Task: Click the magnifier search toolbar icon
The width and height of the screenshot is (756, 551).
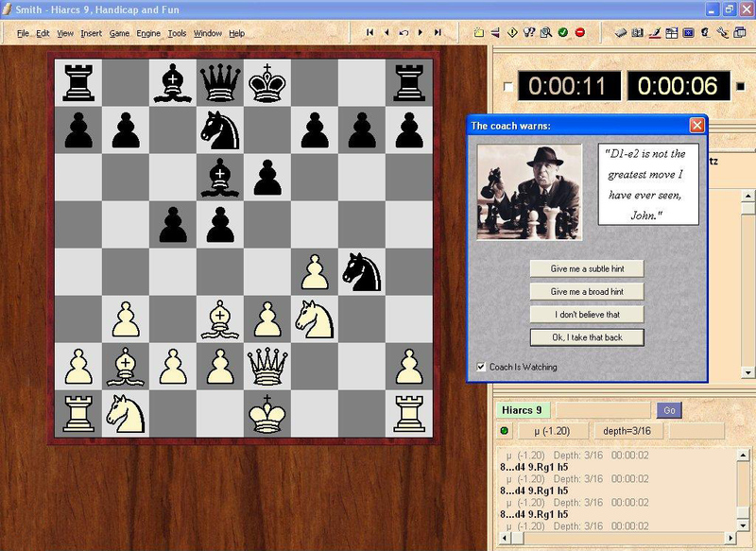Action: tap(546, 33)
